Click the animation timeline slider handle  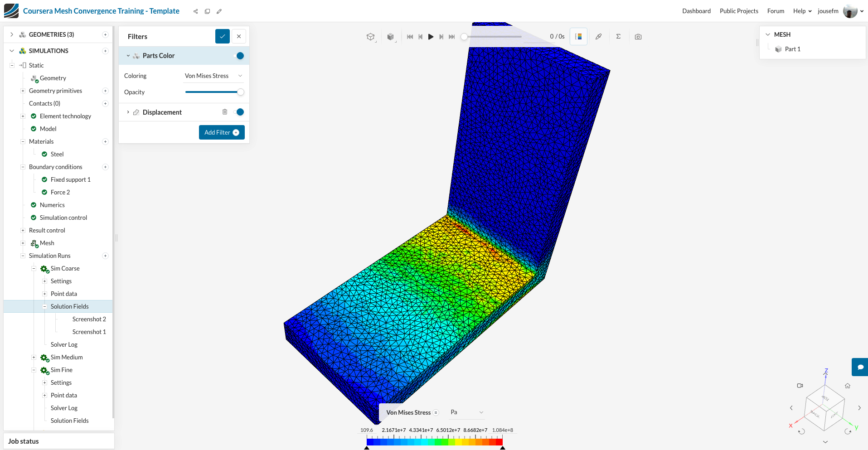pyautogui.click(x=464, y=37)
